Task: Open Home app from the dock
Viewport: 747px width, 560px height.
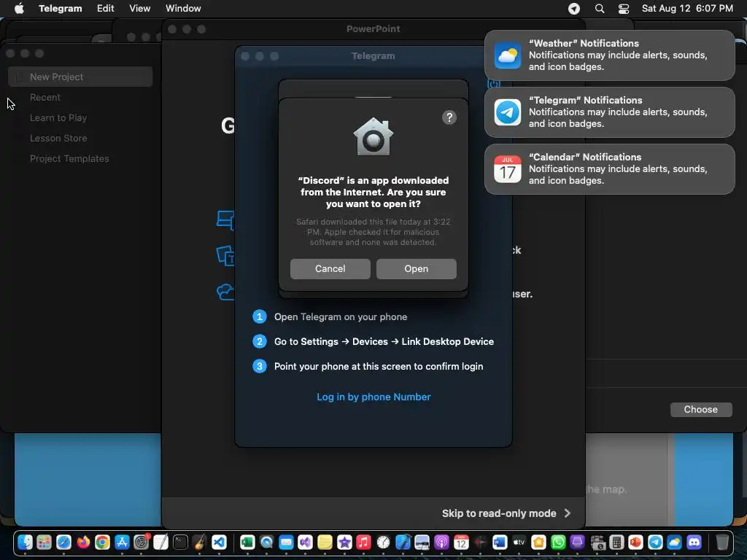Action: [539, 542]
